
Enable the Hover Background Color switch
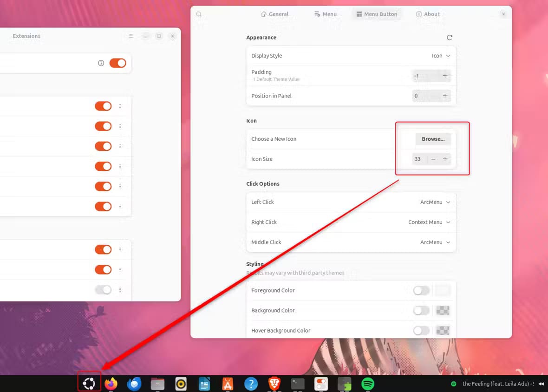point(421,331)
